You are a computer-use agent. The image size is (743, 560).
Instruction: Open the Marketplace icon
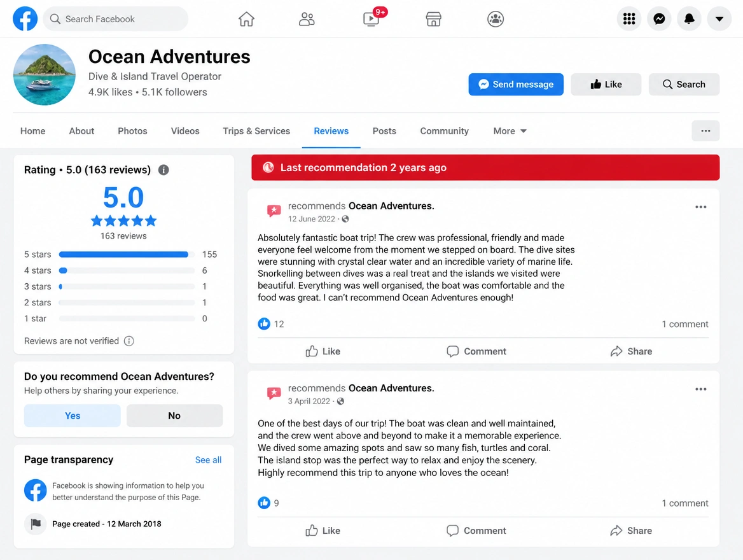click(x=433, y=19)
